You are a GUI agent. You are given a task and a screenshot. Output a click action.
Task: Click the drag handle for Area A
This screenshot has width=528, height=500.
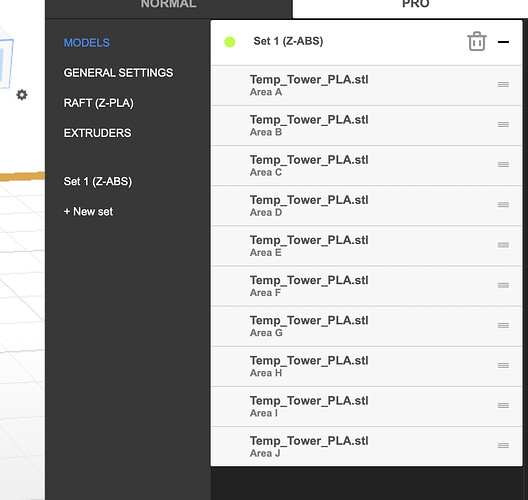click(x=503, y=84)
